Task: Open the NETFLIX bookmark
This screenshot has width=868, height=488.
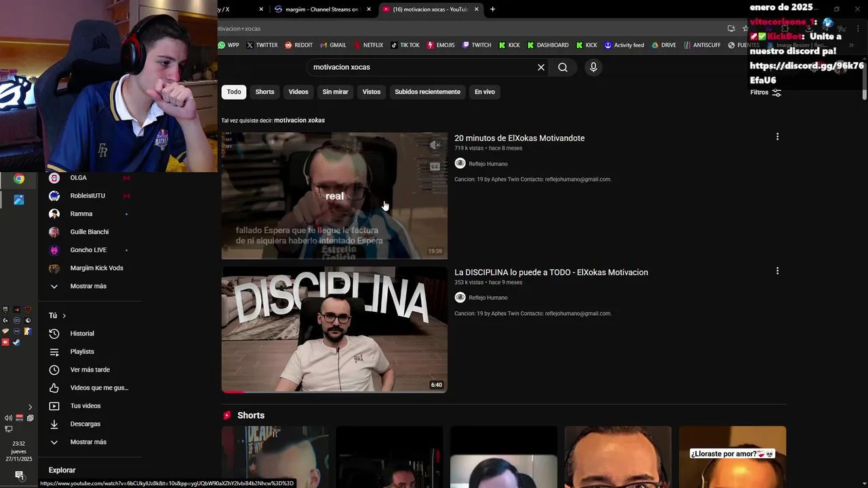Action: point(368,45)
